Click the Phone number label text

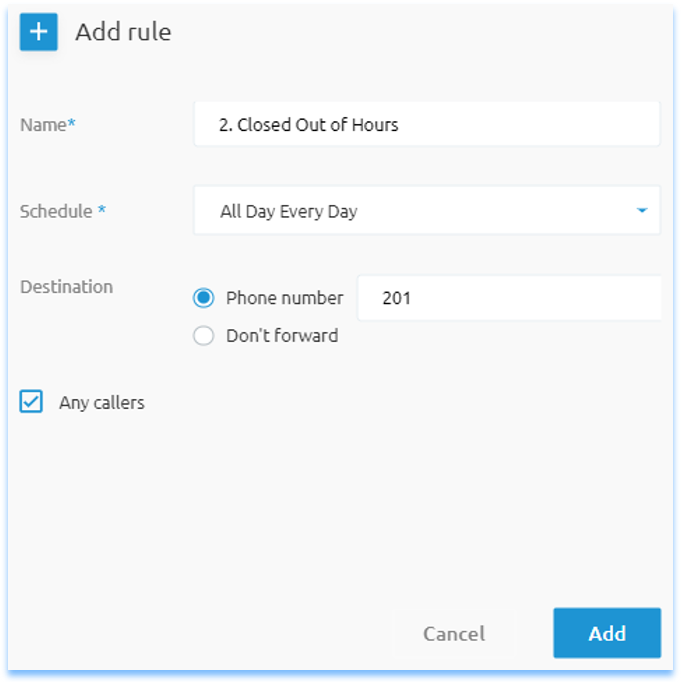[285, 298]
